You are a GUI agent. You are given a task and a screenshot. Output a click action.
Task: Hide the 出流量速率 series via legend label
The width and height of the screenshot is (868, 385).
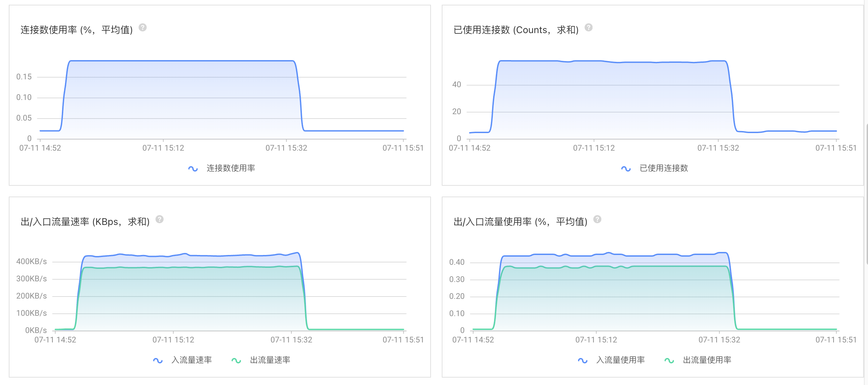pyautogui.click(x=270, y=360)
